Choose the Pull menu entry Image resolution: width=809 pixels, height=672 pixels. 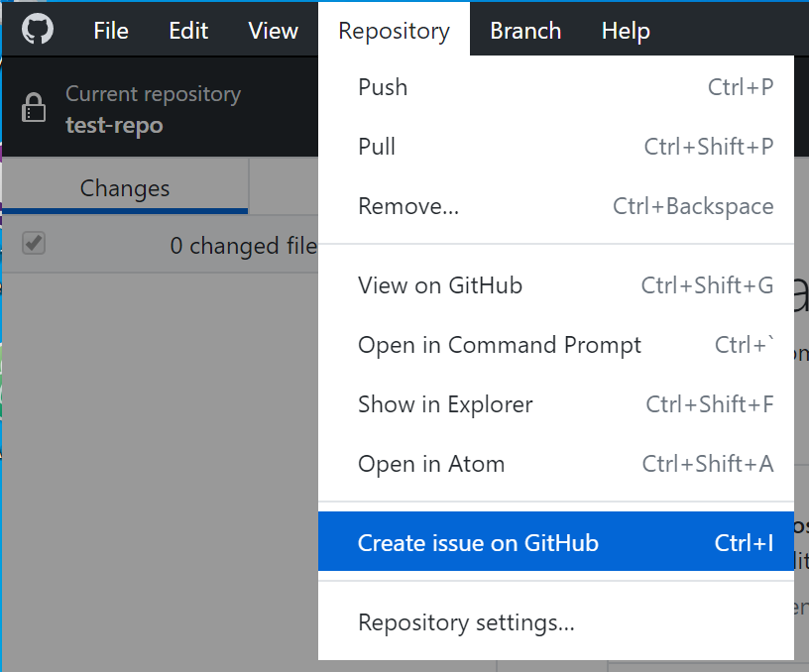click(555, 147)
